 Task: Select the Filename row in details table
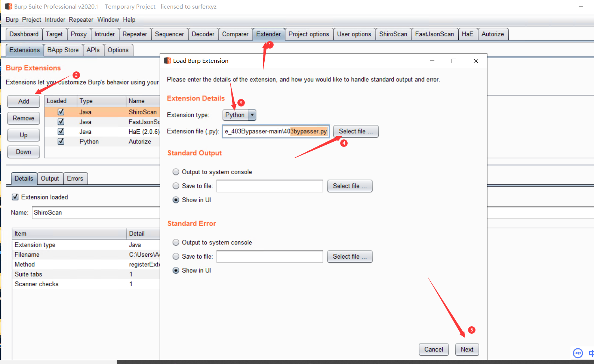[x=86, y=255]
